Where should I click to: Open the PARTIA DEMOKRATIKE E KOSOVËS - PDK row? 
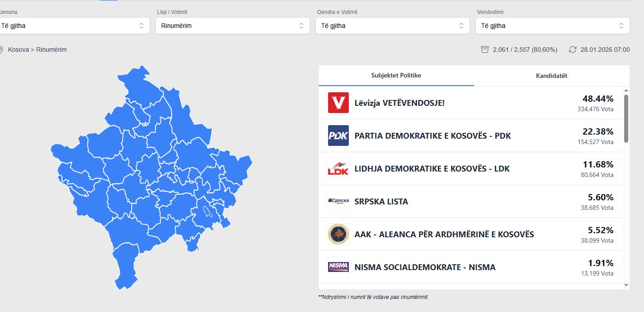point(433,136)
